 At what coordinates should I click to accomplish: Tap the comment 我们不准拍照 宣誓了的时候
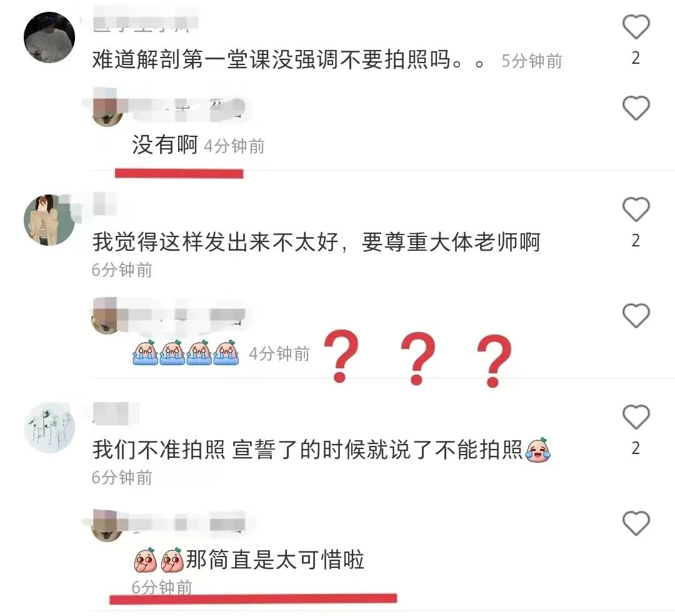tap(307, 450)
